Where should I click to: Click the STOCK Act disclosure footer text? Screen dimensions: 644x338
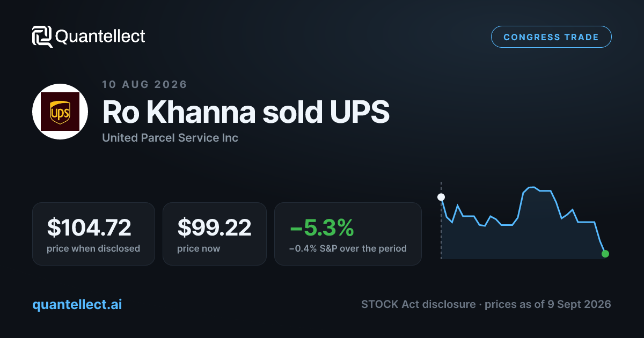click(418, 304)
